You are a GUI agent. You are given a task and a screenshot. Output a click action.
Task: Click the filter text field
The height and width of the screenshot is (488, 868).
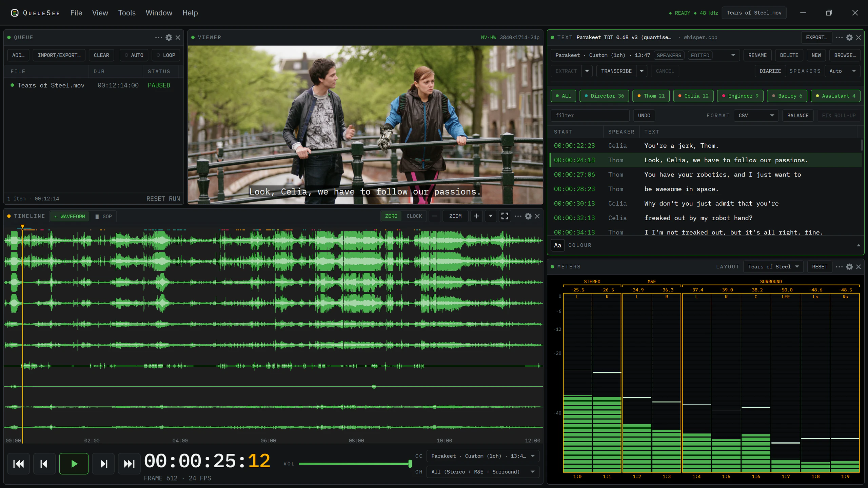(590, 116)
